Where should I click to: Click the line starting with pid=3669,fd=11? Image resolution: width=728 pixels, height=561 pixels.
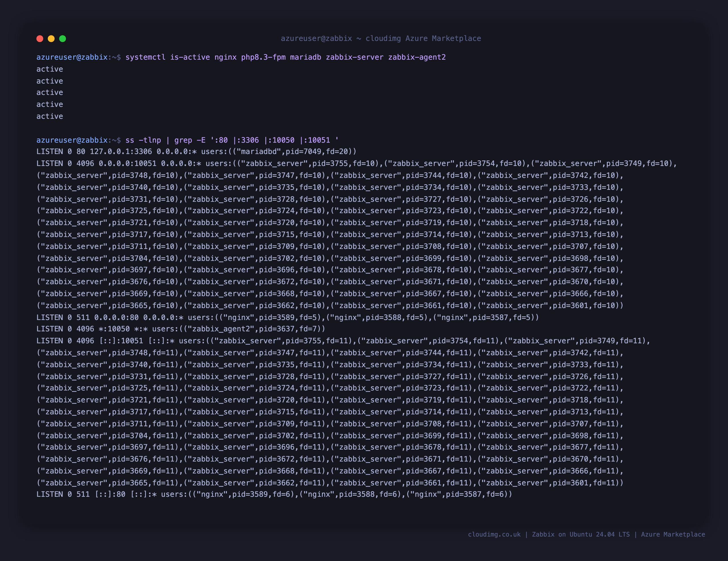tap(330, 471)
